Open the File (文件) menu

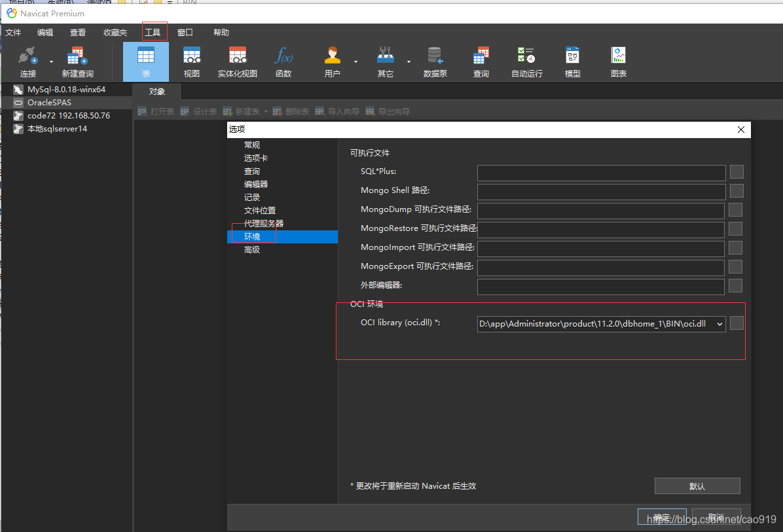tap(13, 33)
